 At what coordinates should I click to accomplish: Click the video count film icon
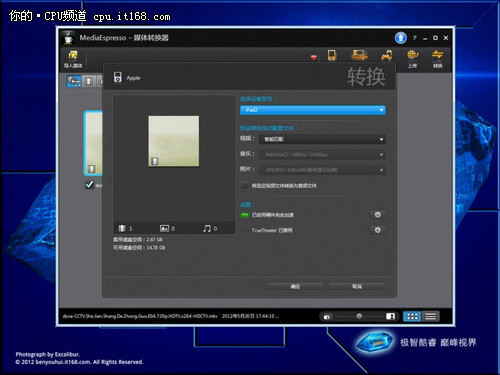[x=122, y=228]
